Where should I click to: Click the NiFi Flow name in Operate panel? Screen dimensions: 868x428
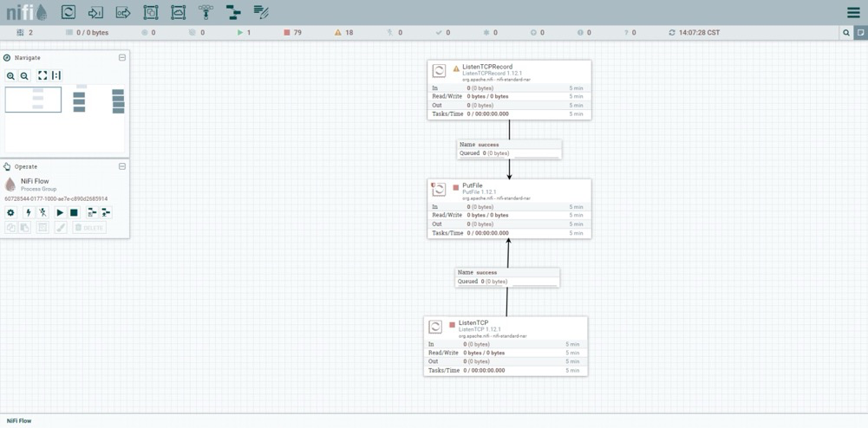[35, 181]
